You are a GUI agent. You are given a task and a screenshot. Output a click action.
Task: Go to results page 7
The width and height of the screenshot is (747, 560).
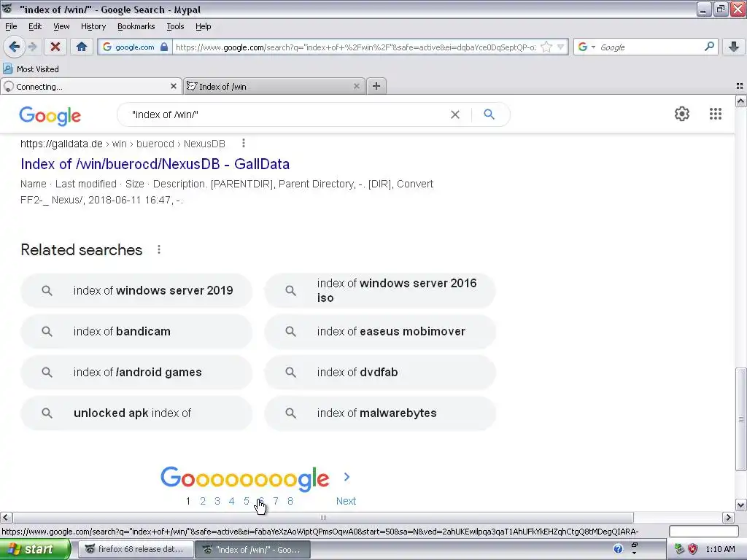click(275, 501)
